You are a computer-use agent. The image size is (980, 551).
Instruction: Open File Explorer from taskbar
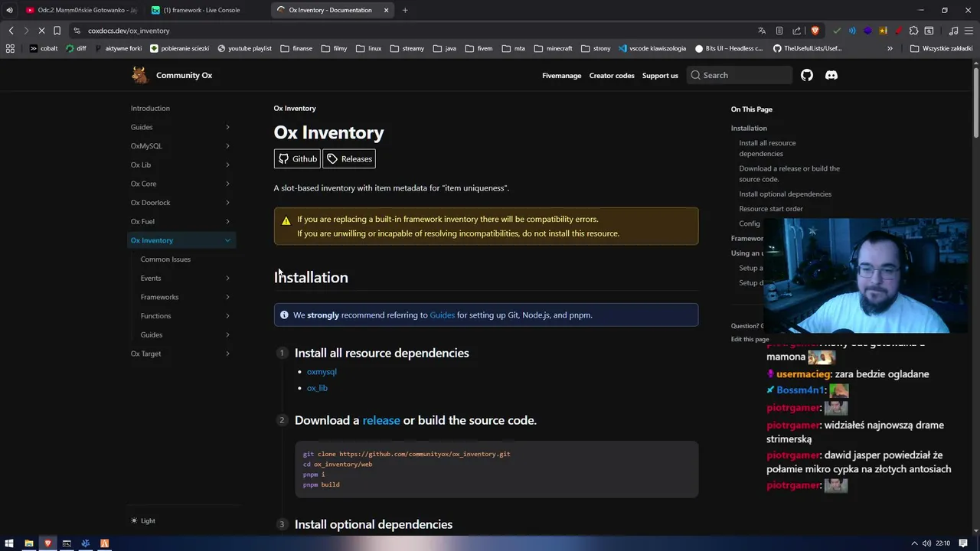tap(29, 543)
